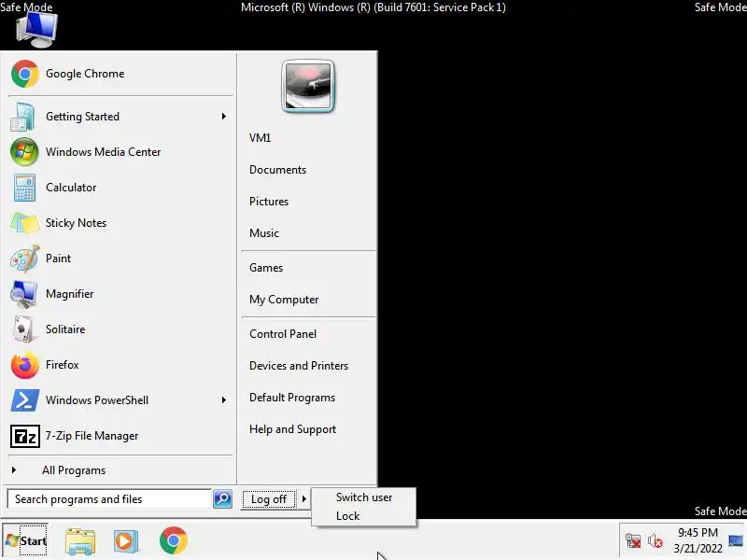Image resolution: width=747 pixels, height=560 pixels.
Task: Open Google Chrome from the Start menu icon
Action: point(25,74)
